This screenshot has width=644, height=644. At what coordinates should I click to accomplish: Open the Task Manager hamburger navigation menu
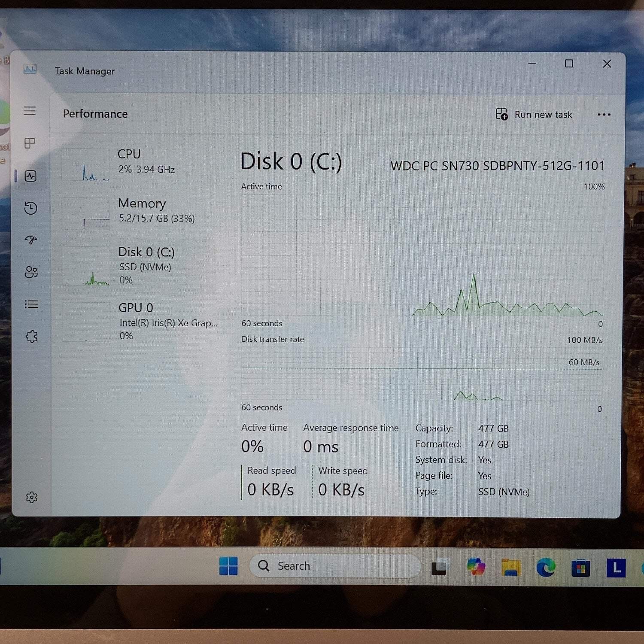30,111
